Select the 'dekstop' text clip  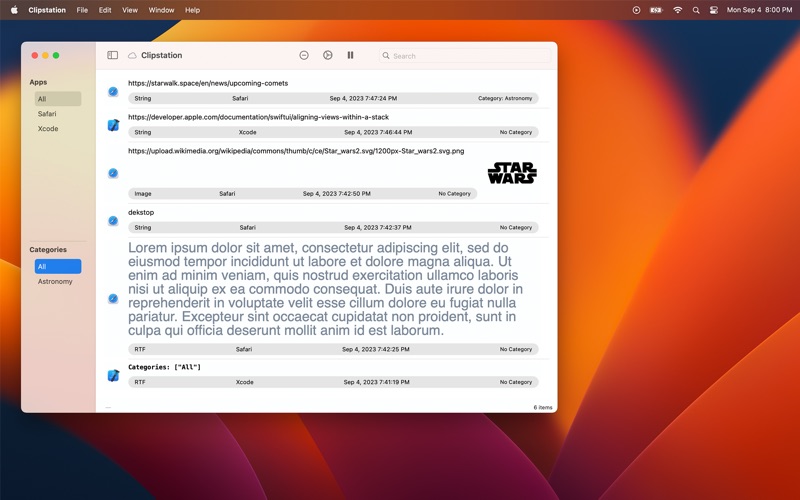pyautogui.click(x=141, y=212)
